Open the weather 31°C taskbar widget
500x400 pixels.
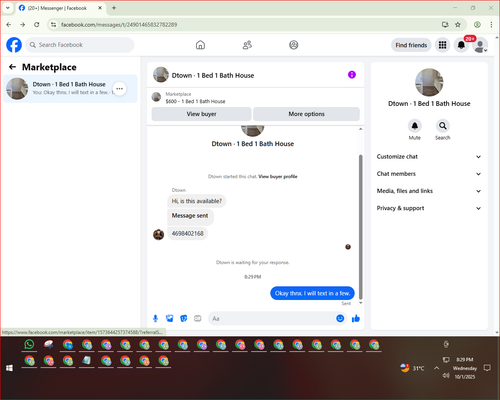412,368
